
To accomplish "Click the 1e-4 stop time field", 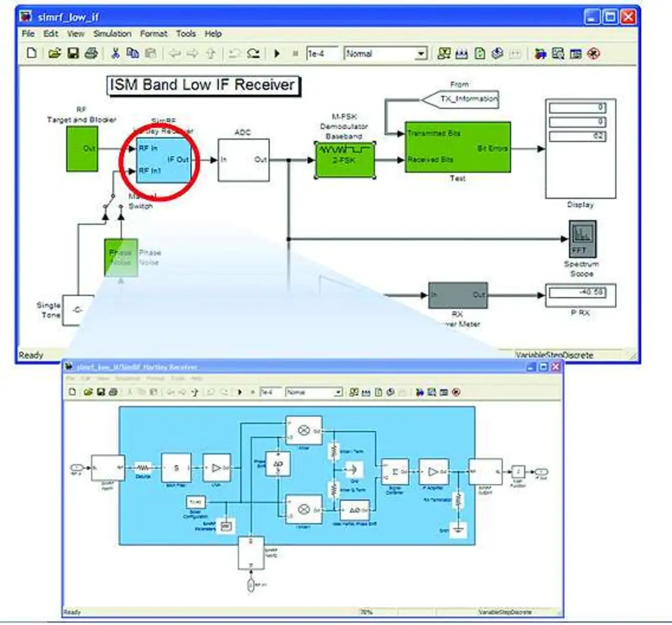I will click(x=322, y=54).
